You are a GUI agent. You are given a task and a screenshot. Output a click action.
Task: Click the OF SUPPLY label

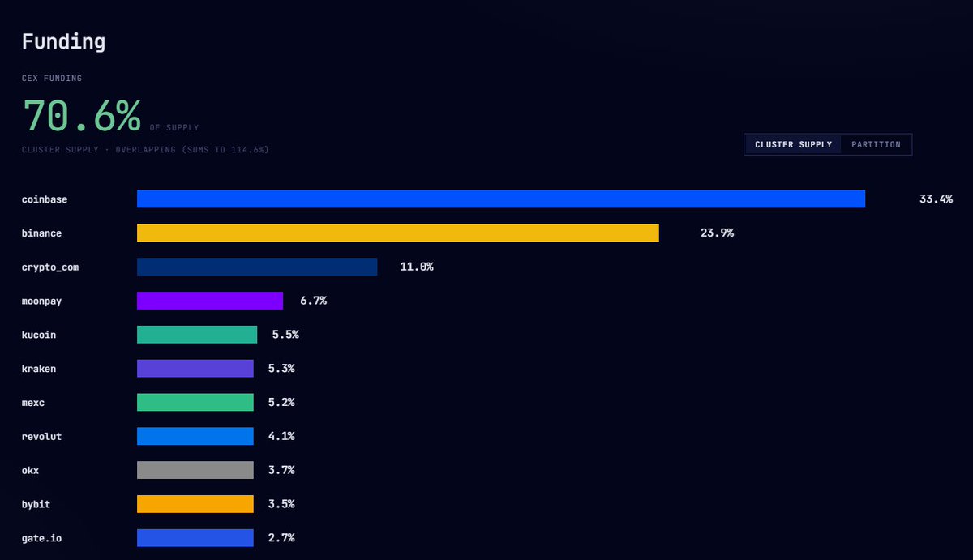(174, 128)
